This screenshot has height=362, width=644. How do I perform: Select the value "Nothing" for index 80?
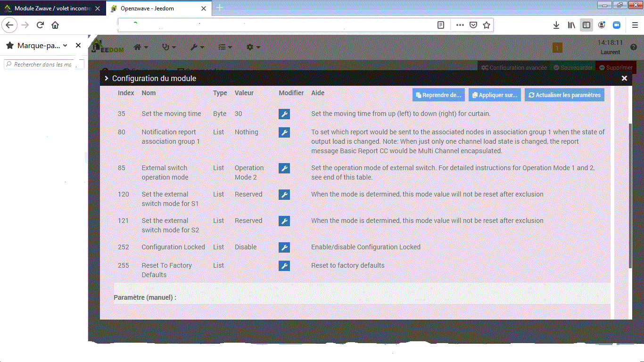coord(247,132)
